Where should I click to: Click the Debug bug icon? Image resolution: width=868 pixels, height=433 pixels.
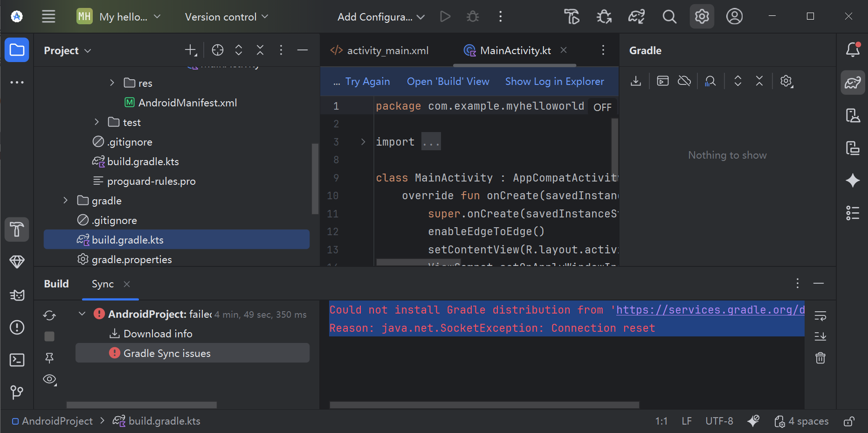[473, 17]
